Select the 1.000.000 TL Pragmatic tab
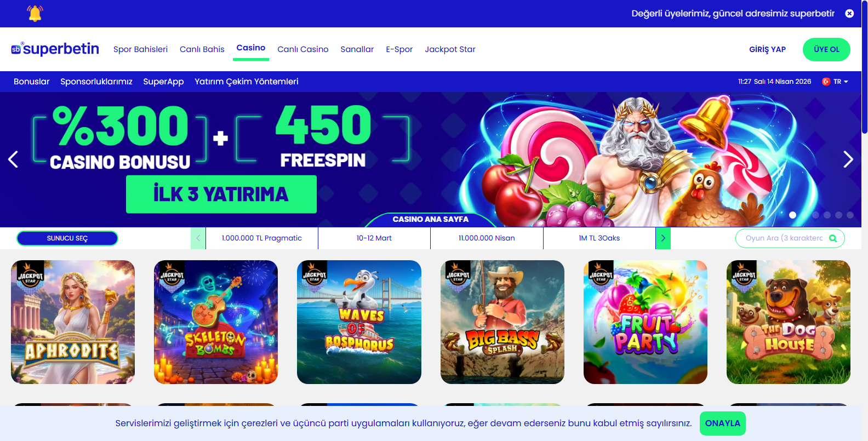868x441 pixels. point(262,238)
